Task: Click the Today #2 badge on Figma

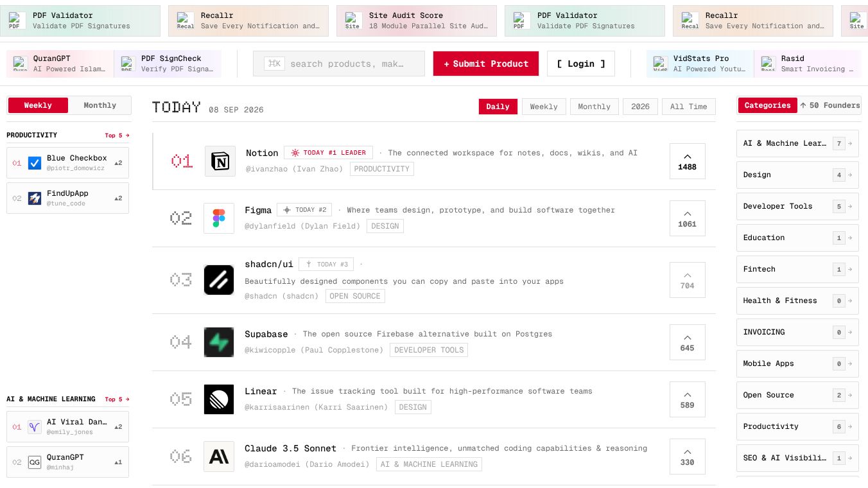Action: 304,210
